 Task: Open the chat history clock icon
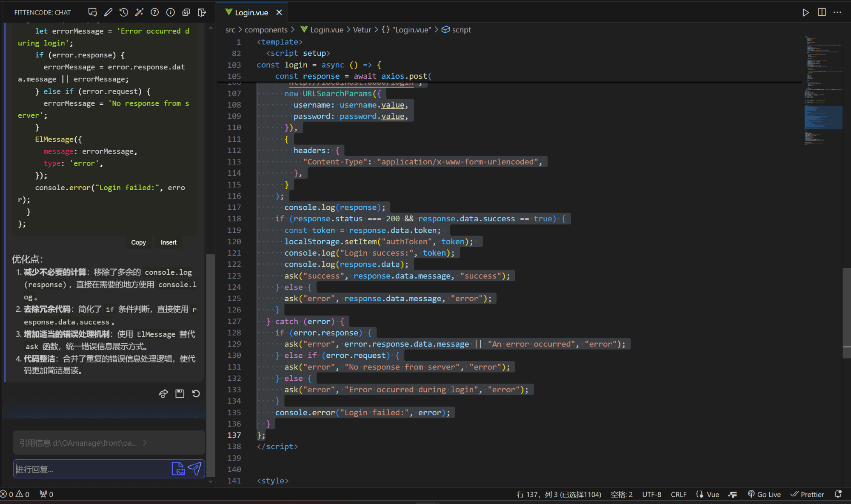point(124,12)
